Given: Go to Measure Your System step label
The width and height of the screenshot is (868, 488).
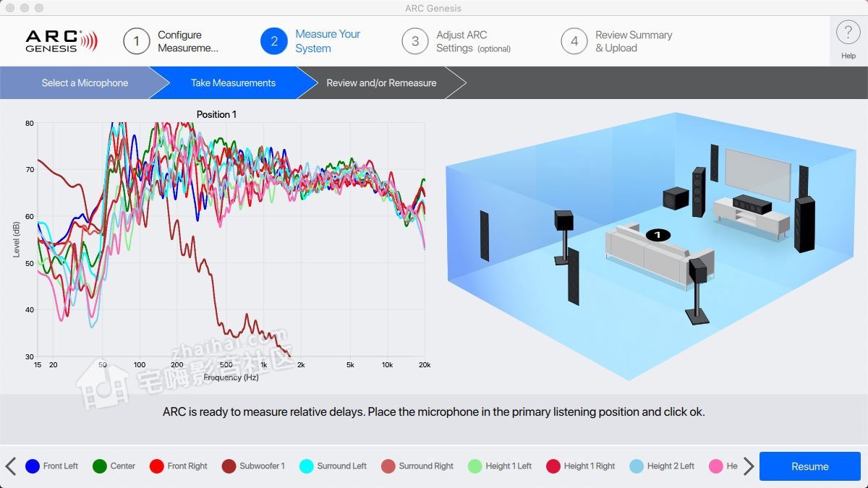Looking at the screenshot, I should click(328, 41).
